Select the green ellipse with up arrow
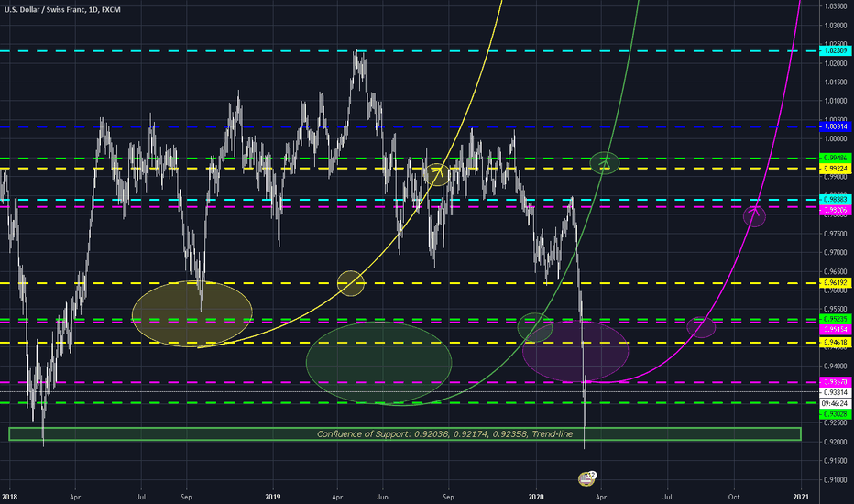854x504 pixels. 605,163
